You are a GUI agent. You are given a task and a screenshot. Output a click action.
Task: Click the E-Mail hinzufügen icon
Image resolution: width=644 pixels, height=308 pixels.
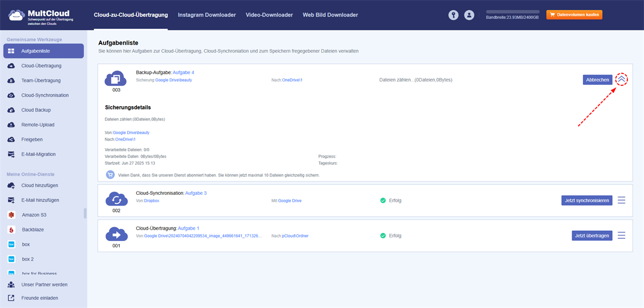tap(11, 200)
